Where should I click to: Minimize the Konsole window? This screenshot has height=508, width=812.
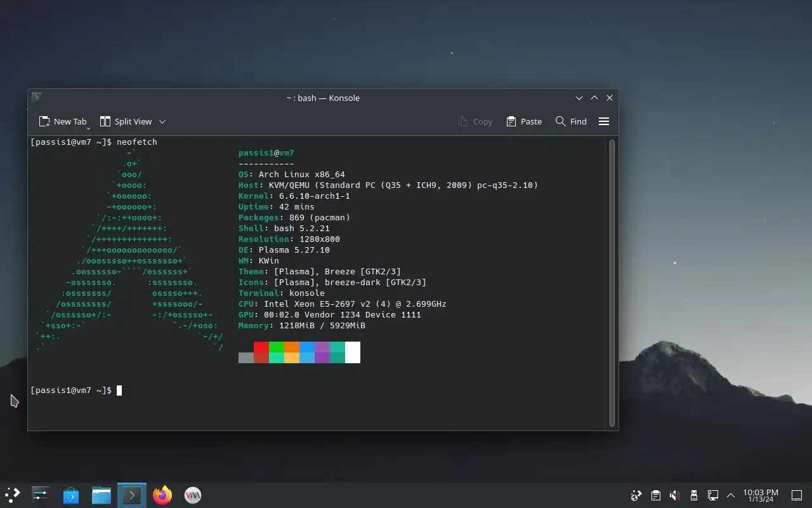coord(579,98)
